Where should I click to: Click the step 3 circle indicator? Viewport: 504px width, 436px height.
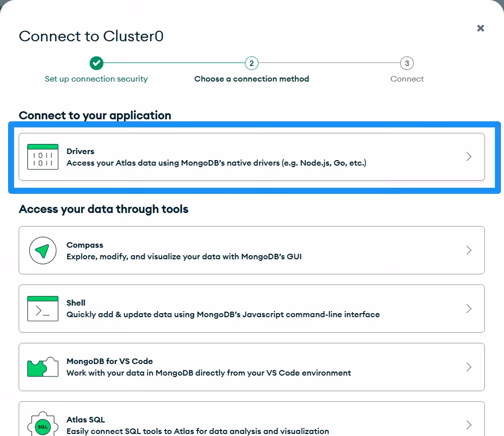tap(407, 63)
